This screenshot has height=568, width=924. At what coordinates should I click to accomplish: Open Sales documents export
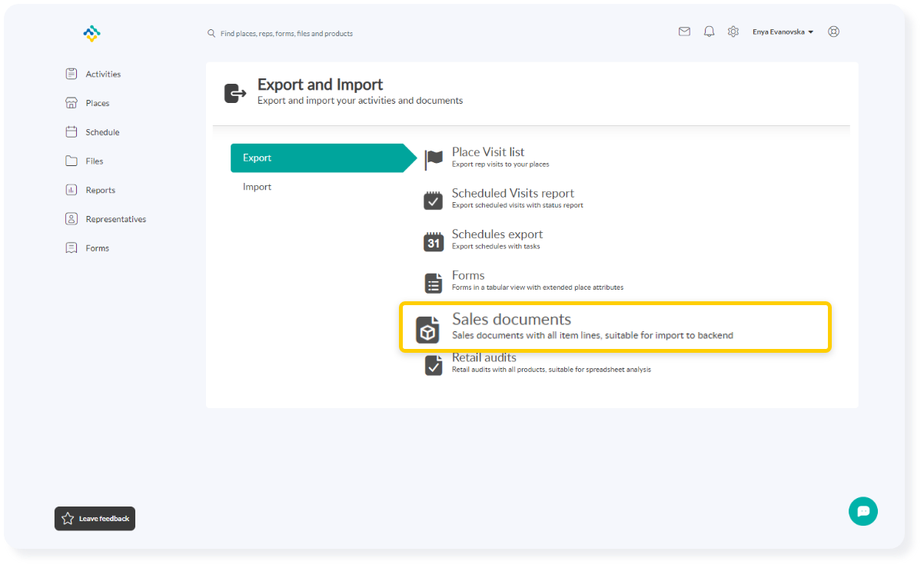click(615, 327)
